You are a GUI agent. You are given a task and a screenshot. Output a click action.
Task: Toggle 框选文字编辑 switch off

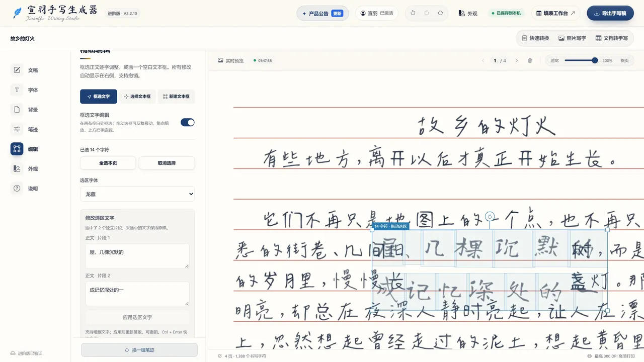point(188,122)
